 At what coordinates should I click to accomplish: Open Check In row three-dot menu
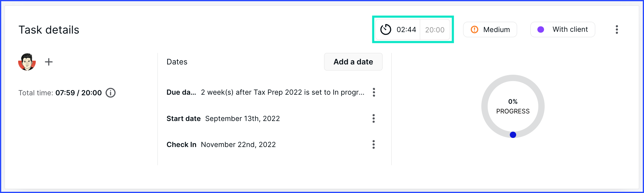coord(374,145)
